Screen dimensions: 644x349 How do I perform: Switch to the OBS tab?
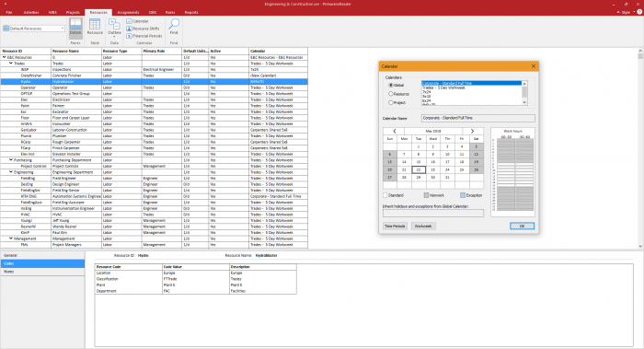click(153, 12)
